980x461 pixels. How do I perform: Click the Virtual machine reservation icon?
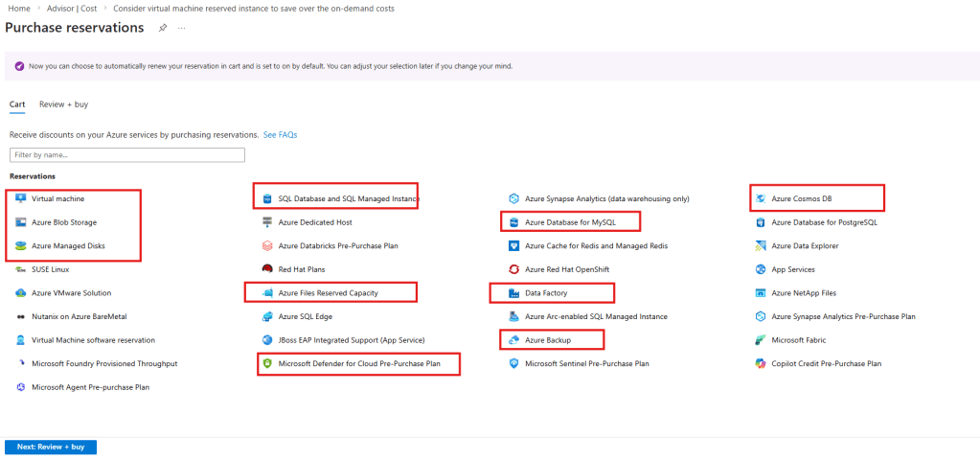[x=21, y=198]
